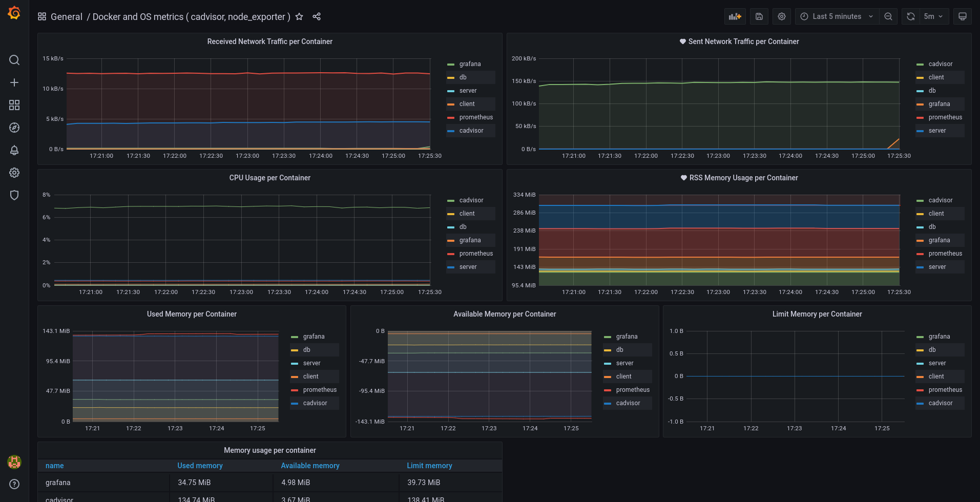Change grafana series color in Received Network legend

[451, 65]
